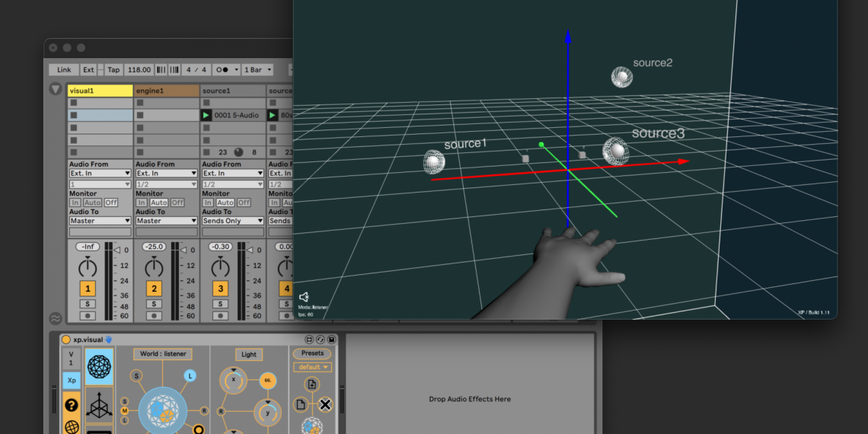Open source1 Audio To Sends Only dropdown
This screenshot has width=868, height=434.
tap(232, 221)
